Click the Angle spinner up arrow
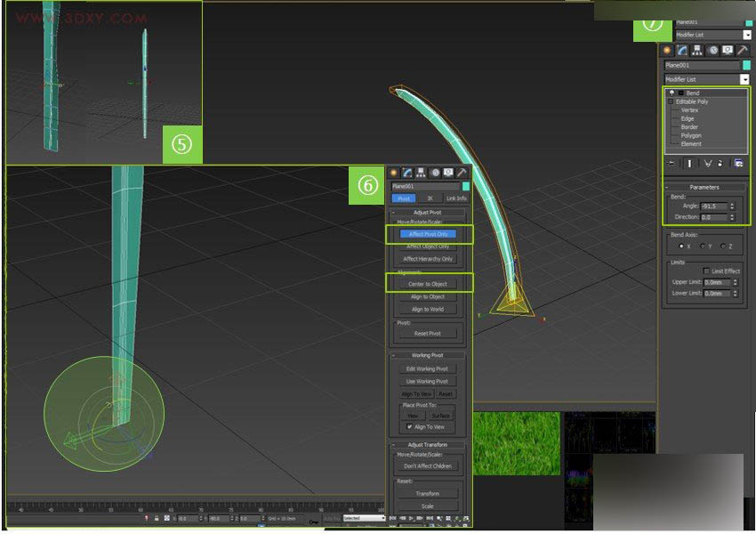The height and width of the screenshot is (534, 756). [732, 202]
